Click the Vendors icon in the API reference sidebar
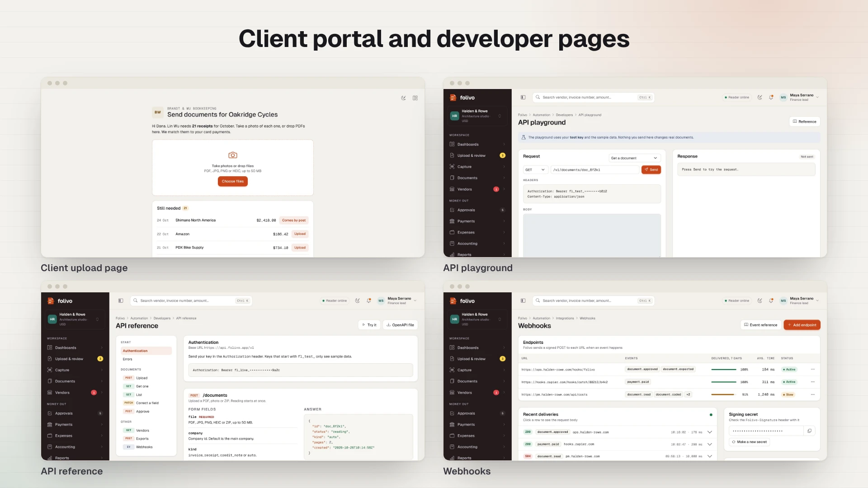Viewport: 868px width, 488px height. tap(50, 392)
